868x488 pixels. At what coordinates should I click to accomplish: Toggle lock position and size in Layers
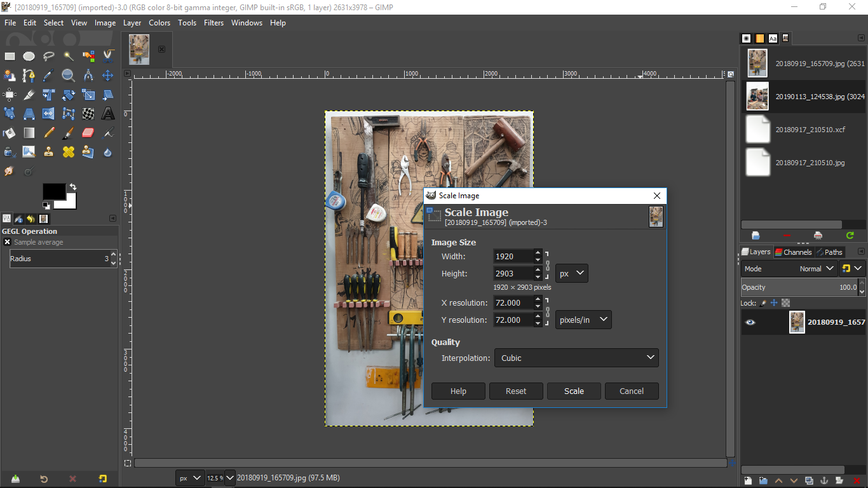point(774,303)
